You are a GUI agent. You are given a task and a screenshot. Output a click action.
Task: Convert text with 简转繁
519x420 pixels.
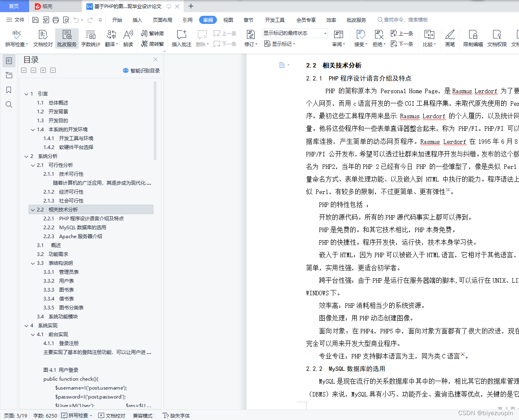tap(152, 44)
